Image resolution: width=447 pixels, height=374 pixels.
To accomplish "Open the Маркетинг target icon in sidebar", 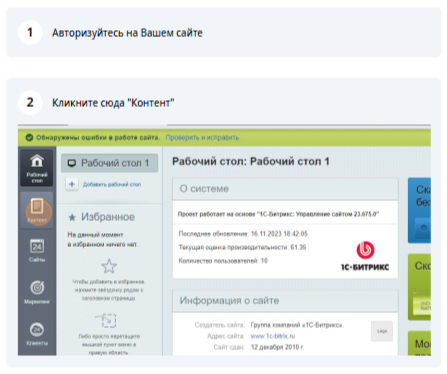I will 37,292.
